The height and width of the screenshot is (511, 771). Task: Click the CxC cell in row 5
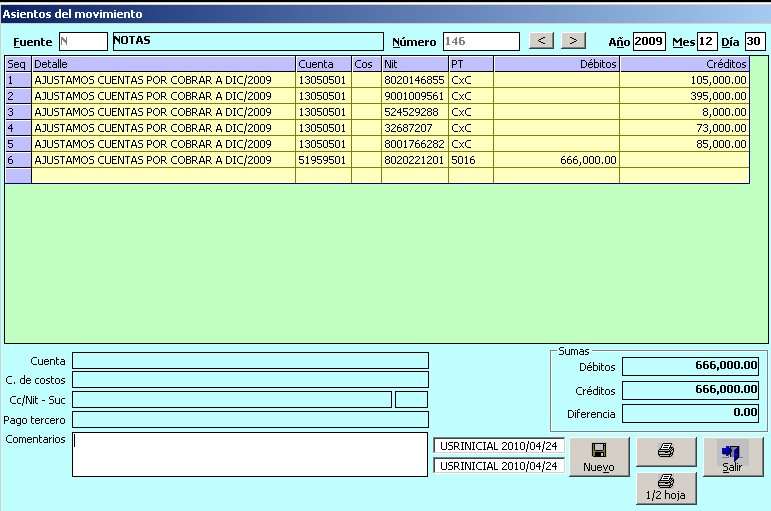[x=471, y=144]
